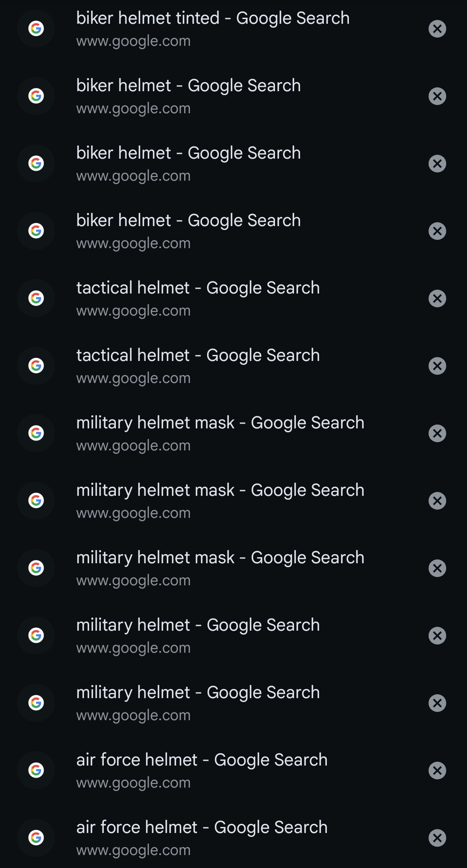Delete the first "tactical helmet" history entry

coord(437,299)
